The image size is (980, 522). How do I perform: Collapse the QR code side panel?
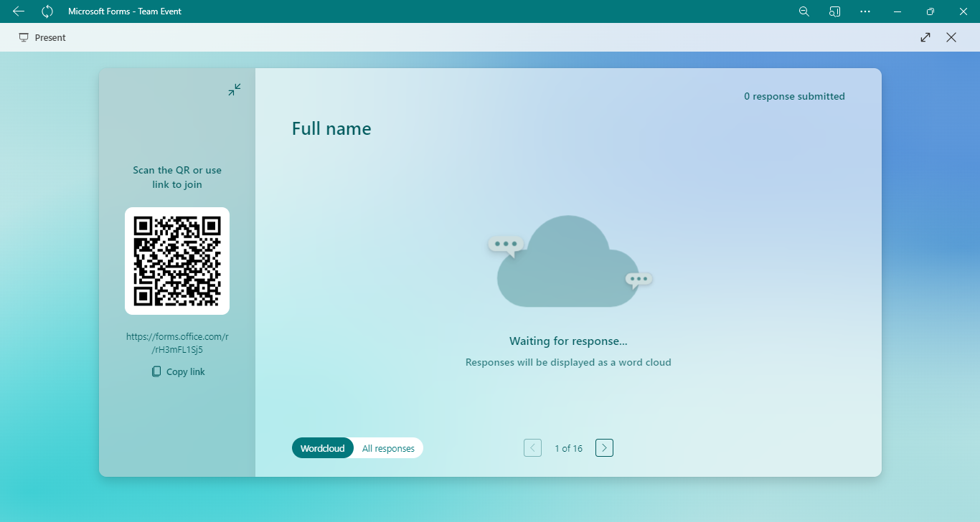coord(235,90)
